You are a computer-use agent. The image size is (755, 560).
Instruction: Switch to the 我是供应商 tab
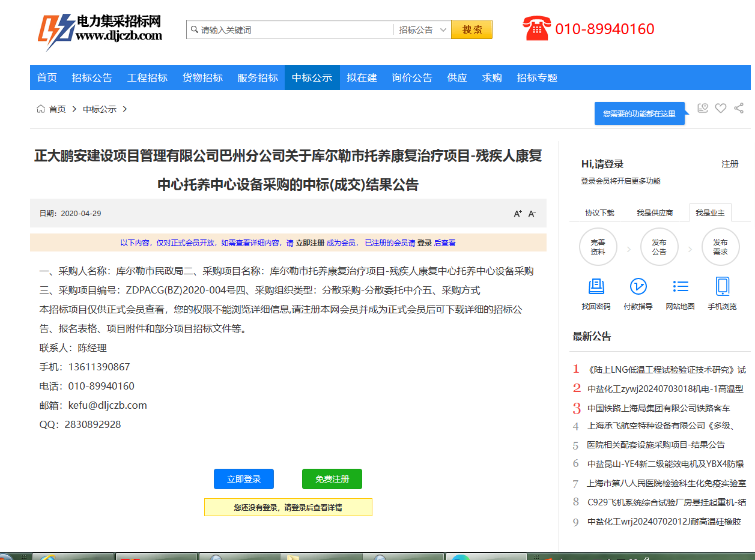click(655, 213)
